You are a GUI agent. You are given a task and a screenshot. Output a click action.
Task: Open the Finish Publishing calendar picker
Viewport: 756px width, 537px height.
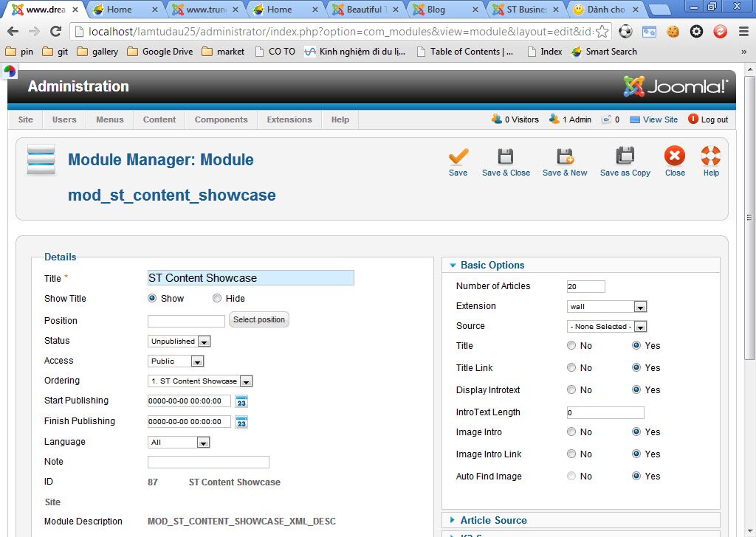point(241,422)
